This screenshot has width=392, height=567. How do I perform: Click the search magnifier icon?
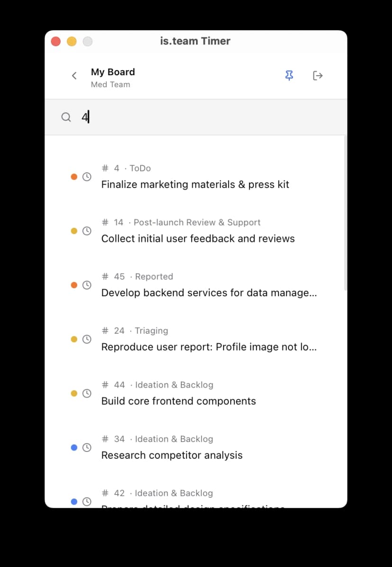[66, 117]
